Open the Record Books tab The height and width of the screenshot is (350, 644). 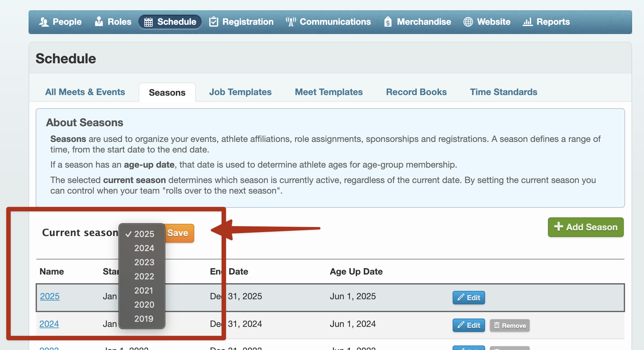point(416,92)
